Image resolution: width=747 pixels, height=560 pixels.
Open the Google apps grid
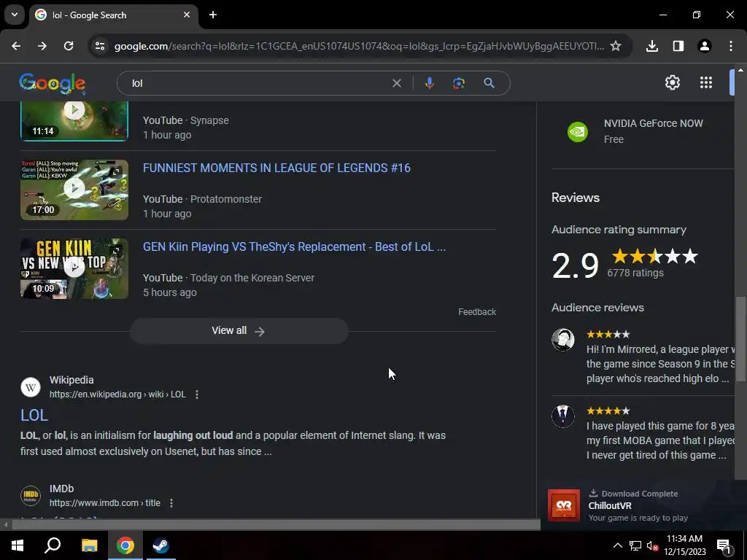[x=706, y=83]
